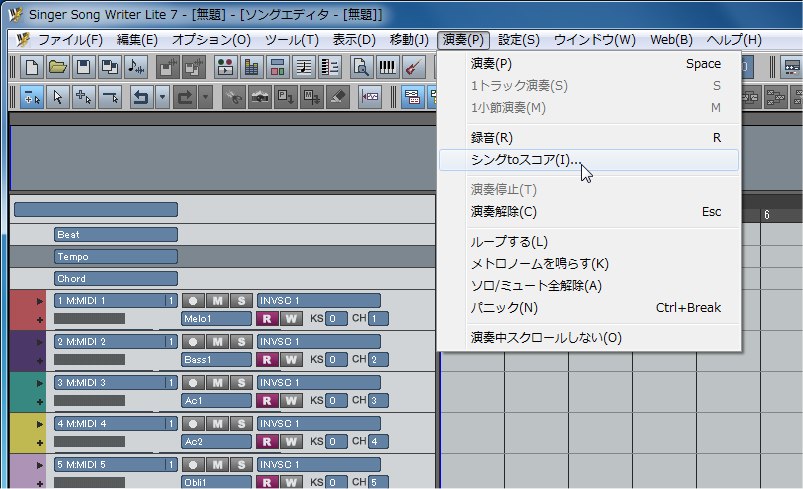Click the Beat track label
The image size is (803, 489).
coord(116,235)
